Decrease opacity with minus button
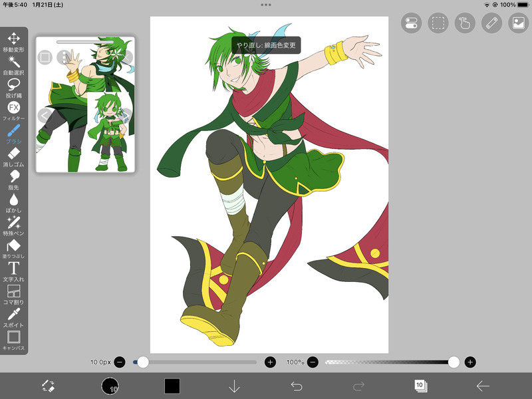The width and height of the screenshot is (532, 399). (313, 362)
